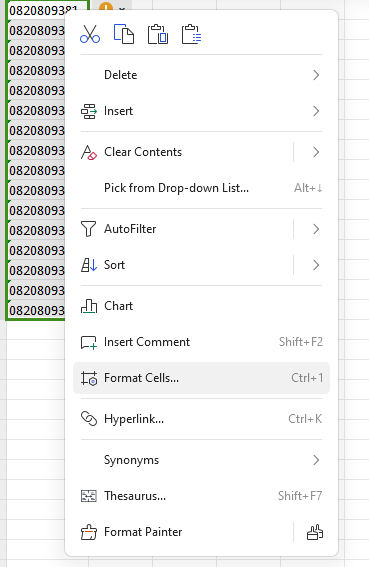Select Insert Comment menu entry
The width and height of the screenshot is (369, 567).
click(201, 342)
